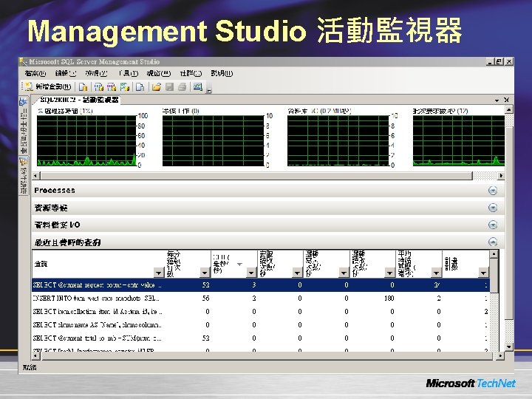Open the 編輯 (Edit) menu

click(x=66, y=73)
